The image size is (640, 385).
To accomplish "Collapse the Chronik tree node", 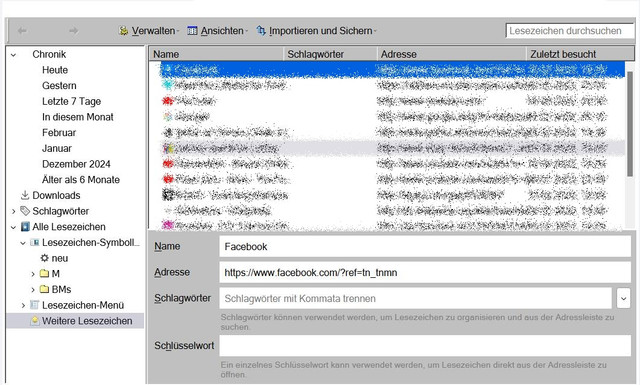I will 13,55.
